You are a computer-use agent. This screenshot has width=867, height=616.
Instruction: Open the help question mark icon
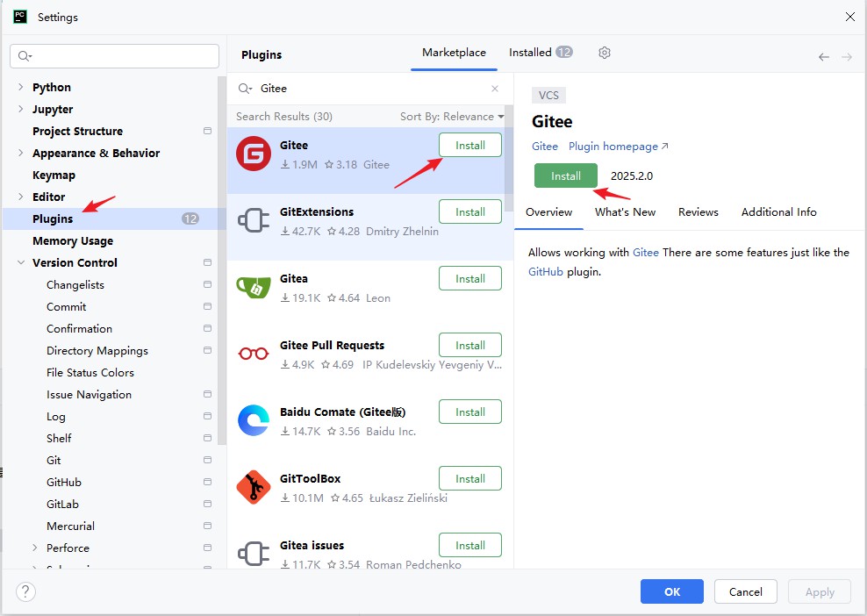pos(25,591)
